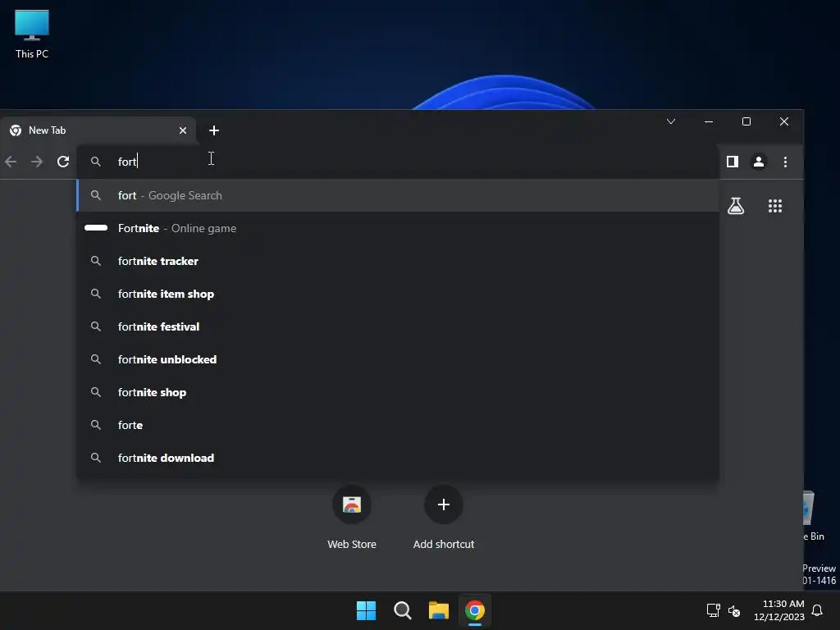Screen dimensions: 840x630
Task: Pick the 'fortnite unblocked' suggestion
Action: pyautogui.click(x=398, y=359)
